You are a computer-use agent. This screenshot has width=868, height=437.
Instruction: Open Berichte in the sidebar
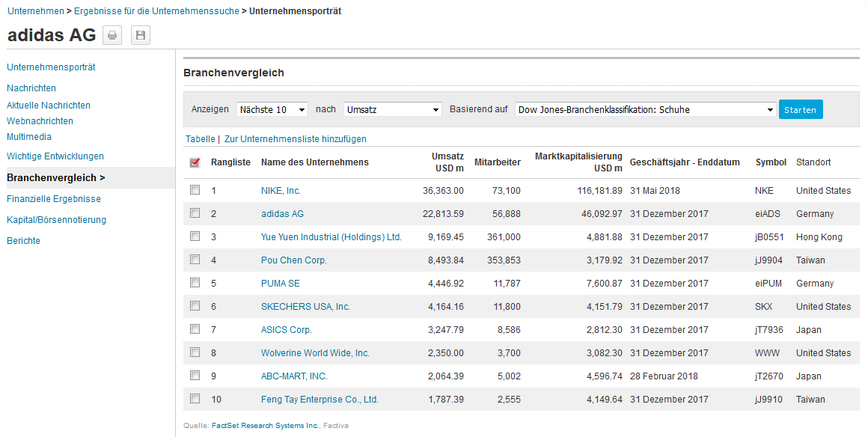click(23, 241)
